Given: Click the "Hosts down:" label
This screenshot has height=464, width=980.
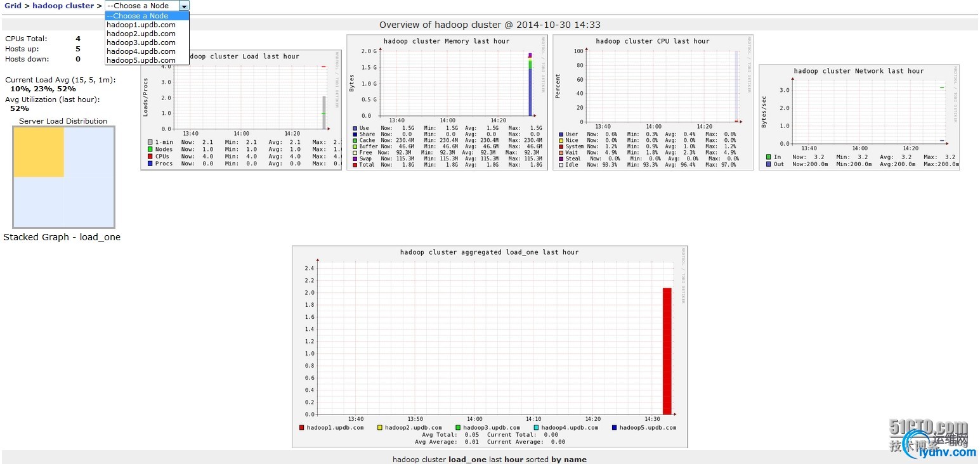Looking at the screenshot, I should [x=27, y=59].
